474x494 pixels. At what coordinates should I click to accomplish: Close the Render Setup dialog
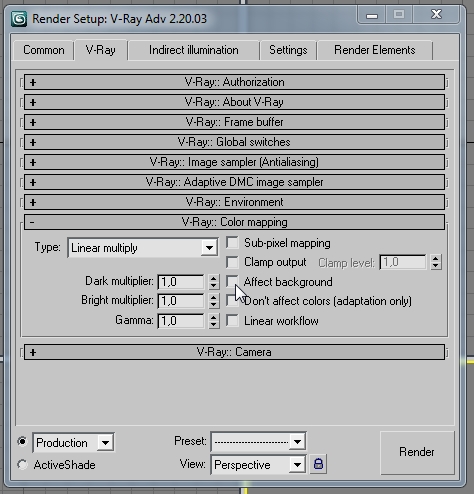(x=436, y=15)
